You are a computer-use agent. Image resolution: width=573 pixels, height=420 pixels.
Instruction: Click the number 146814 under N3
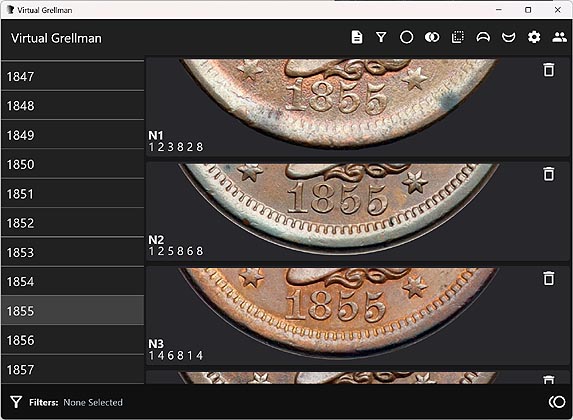tap(176, 355)
